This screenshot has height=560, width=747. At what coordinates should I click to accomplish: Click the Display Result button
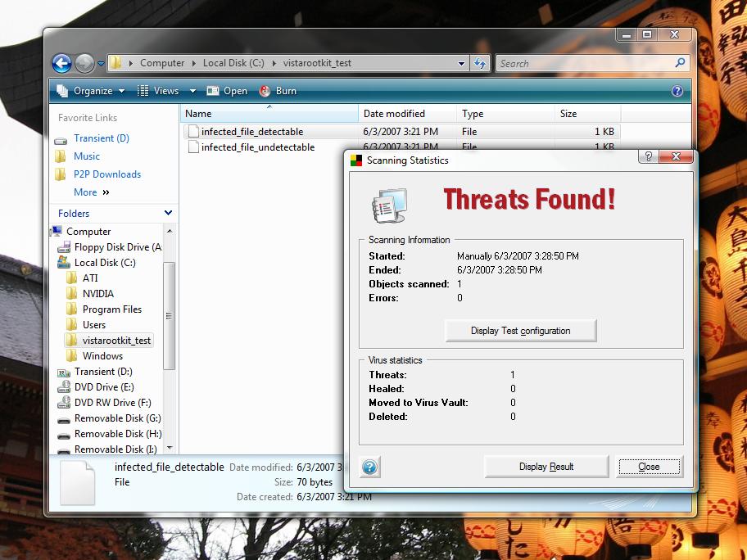(x=546, y=467)
